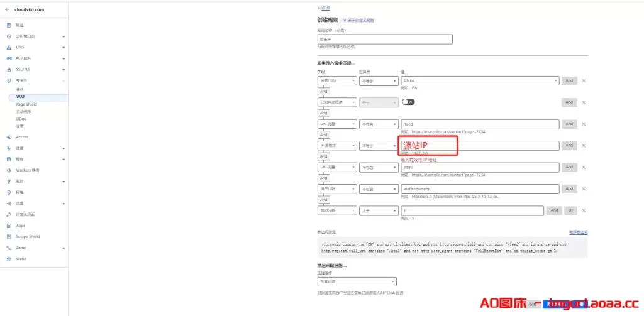This screenshot has height=316, width=644.
Task: Click the threat score value input field
Action: point(472,210)
